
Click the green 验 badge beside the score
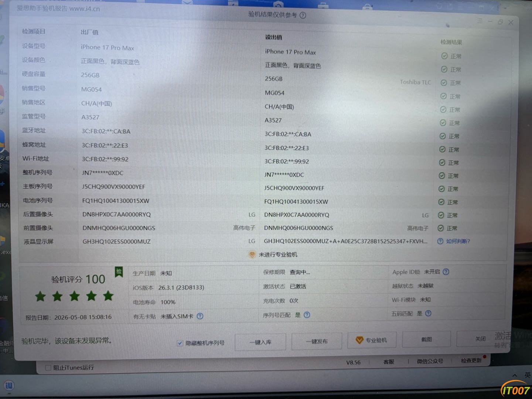coord(119,272)
